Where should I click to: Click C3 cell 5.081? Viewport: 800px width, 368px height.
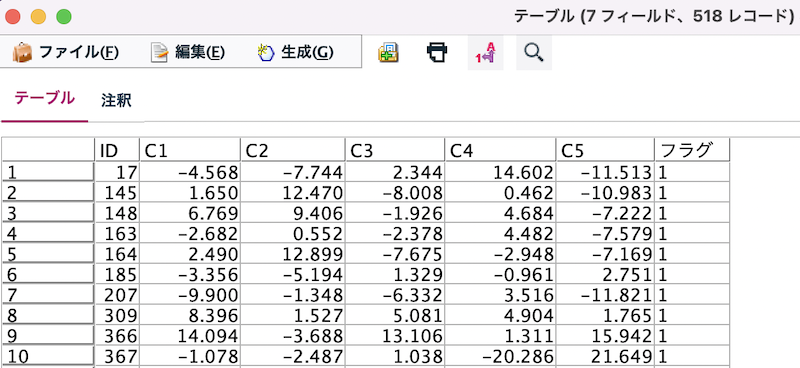395,315
